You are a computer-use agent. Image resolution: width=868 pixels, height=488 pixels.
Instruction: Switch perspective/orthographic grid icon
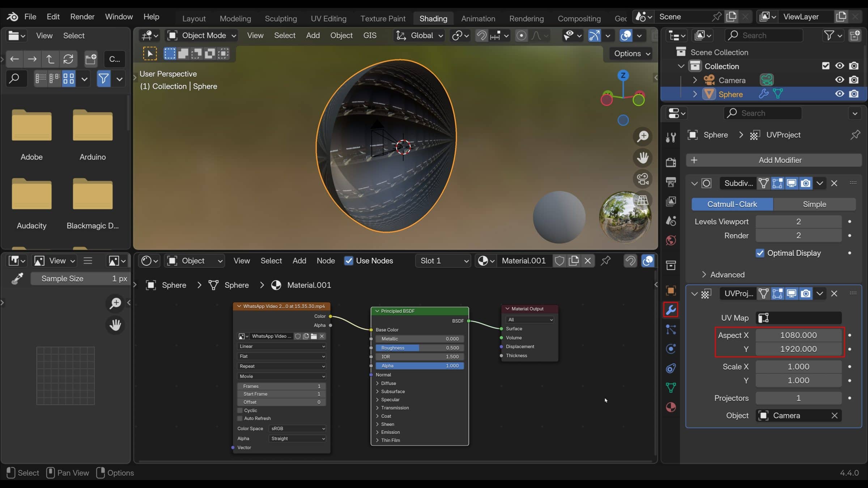643,200
